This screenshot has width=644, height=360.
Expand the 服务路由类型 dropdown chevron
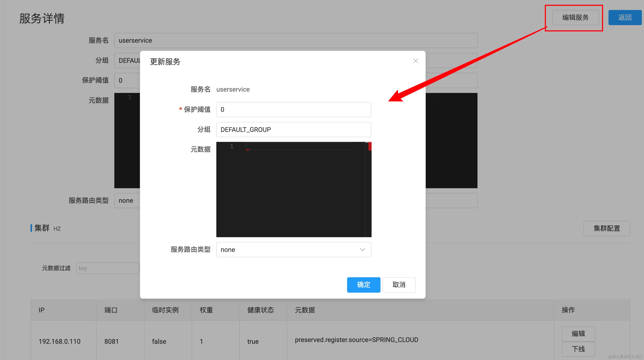tap(362, 250)
